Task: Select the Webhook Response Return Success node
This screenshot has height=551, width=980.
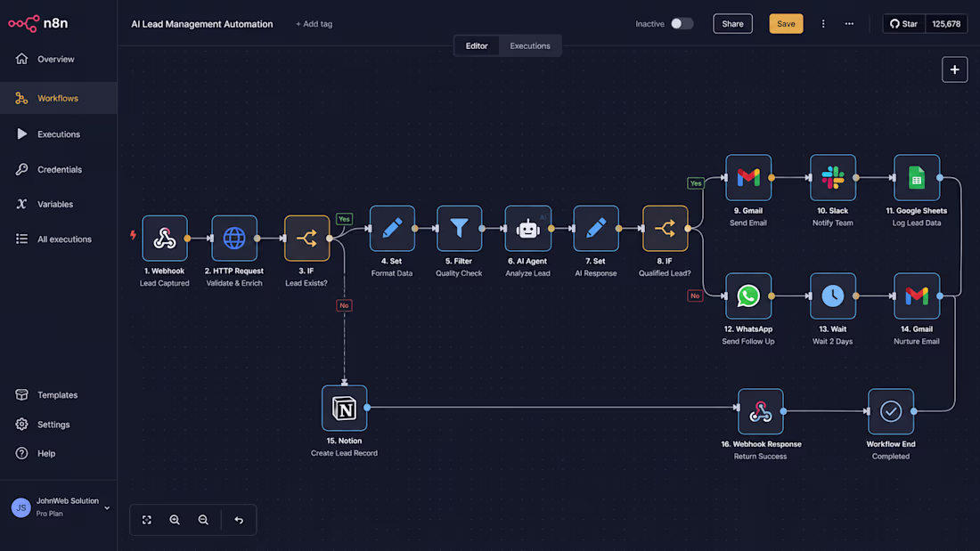Action: [x=761, y=411]
